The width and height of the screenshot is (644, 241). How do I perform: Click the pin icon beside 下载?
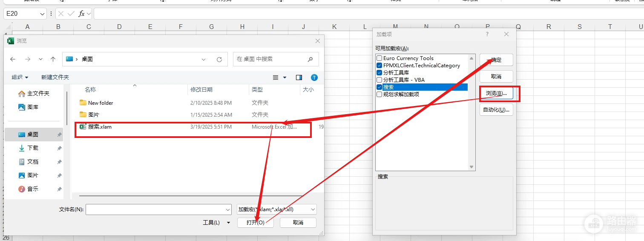click(59, 148)
